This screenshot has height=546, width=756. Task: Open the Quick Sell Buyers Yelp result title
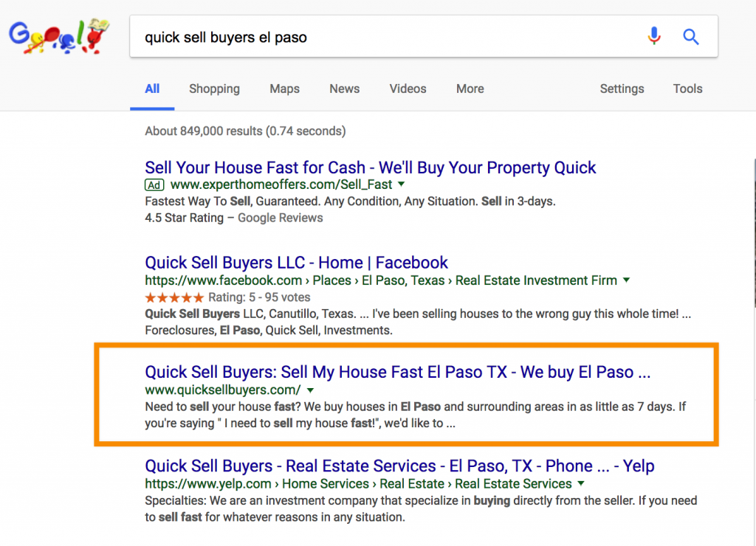tap(399, 466)
